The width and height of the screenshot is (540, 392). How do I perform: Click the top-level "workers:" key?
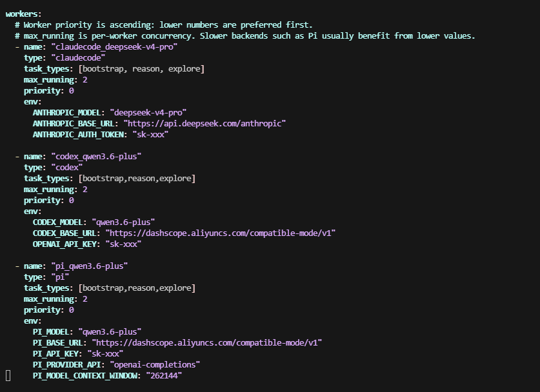(23, 14)
